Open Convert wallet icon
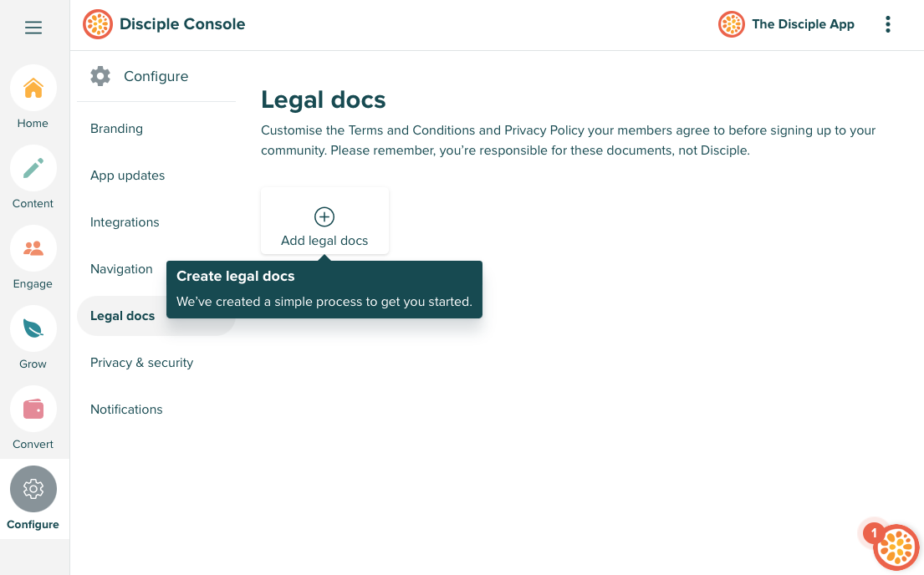 tap(33, 409)
